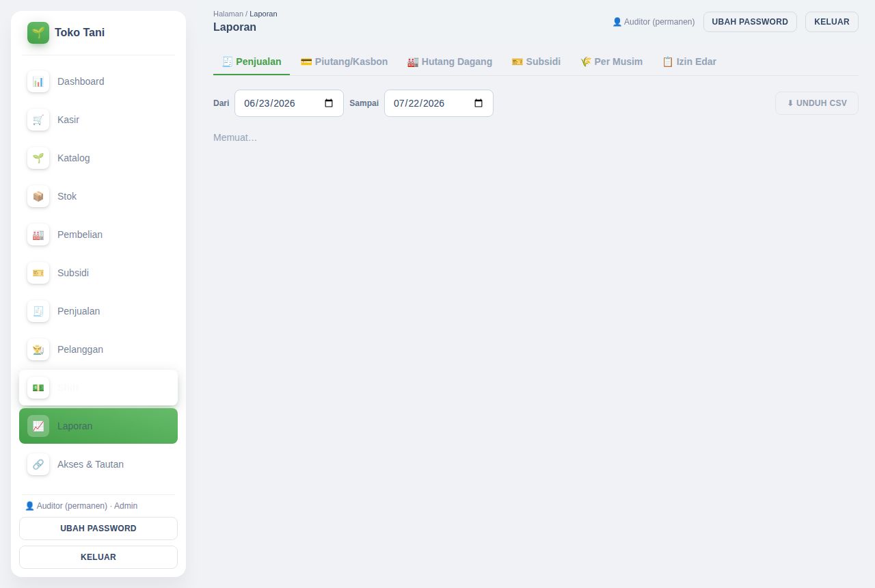Open the Pembelian factory icon
The height and width of the screenshot is (588, 875).
[38, 235]
